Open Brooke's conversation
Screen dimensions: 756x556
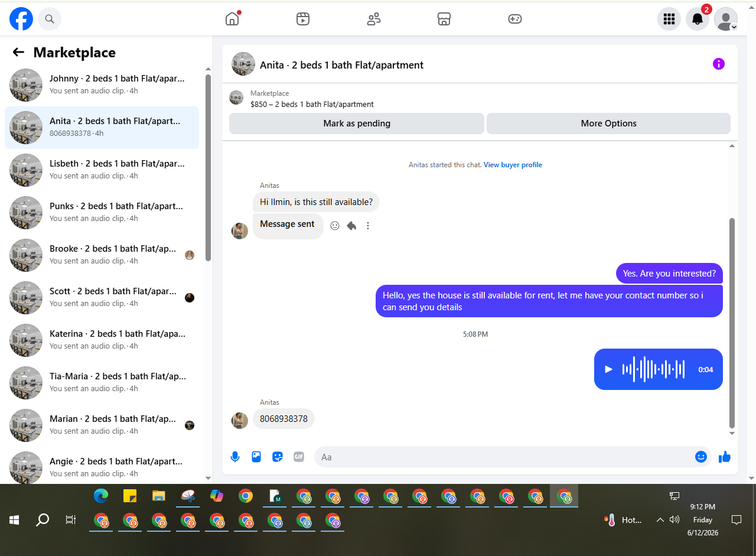pos(102,255)
